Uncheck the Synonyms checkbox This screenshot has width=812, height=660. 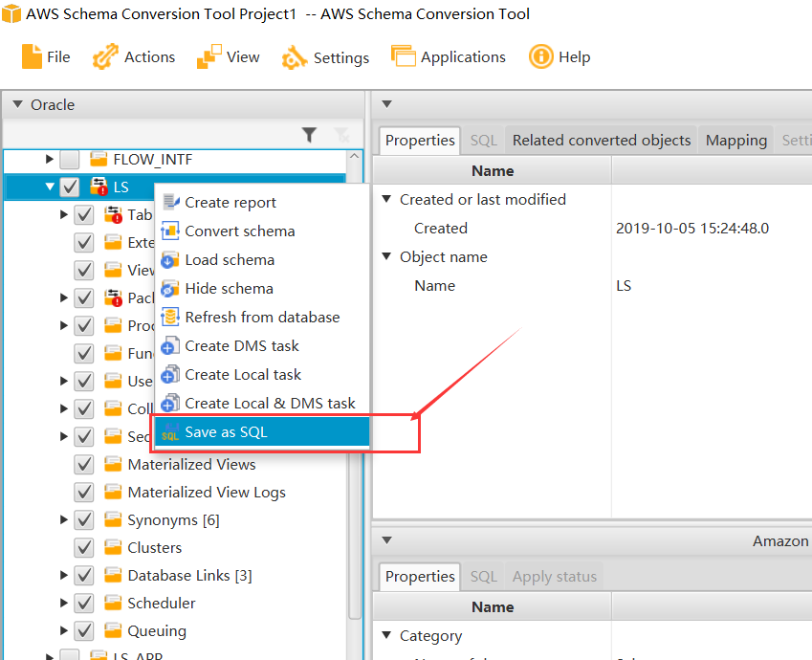click(x=84, y=519)
